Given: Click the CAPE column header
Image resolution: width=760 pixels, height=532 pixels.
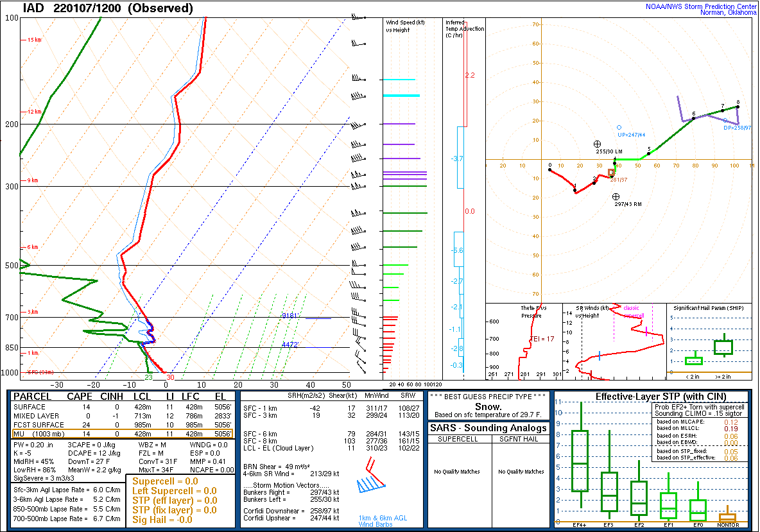Looking at the screenshot, I should tap(80, 397).
